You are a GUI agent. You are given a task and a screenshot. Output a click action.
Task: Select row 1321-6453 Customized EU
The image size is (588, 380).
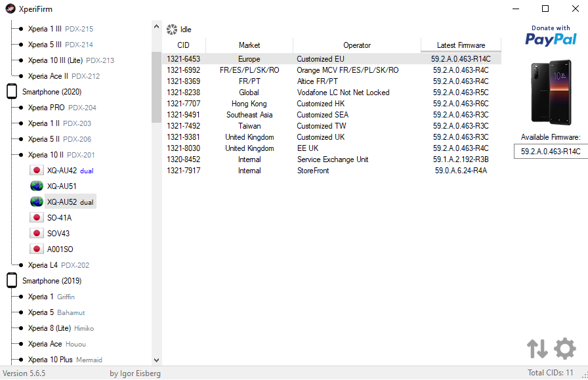click(331, 59)
